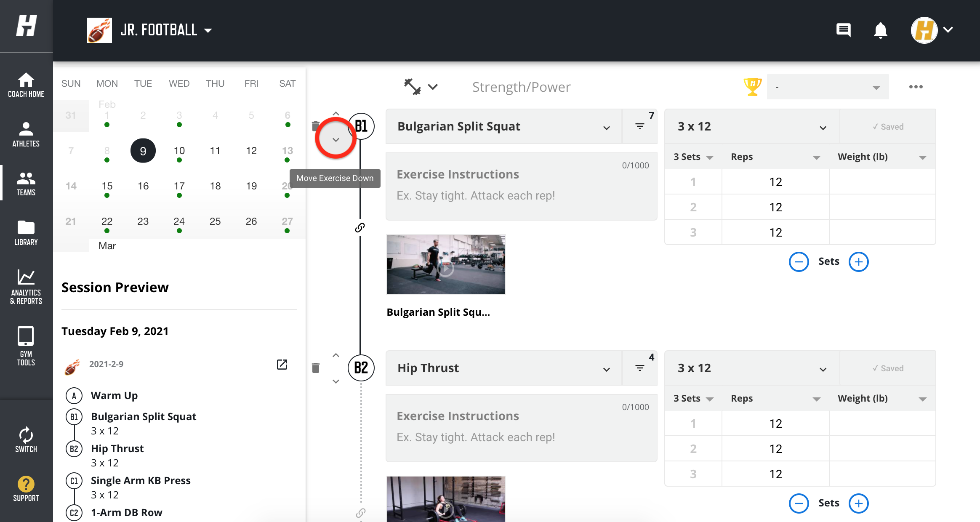Open the Hip Thrust exercise dropdown
Screen dimensions: 980x522
click(504, 368)
